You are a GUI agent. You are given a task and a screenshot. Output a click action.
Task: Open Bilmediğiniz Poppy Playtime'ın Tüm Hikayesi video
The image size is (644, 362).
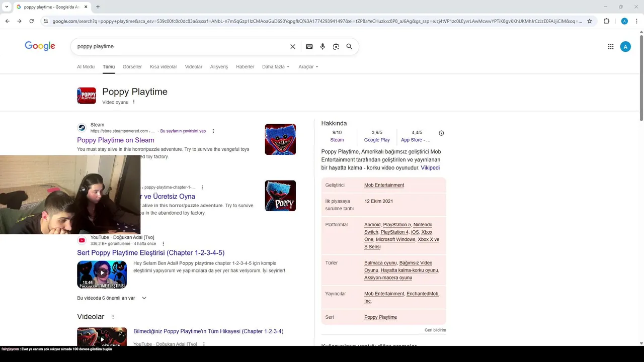pos(208,331)
